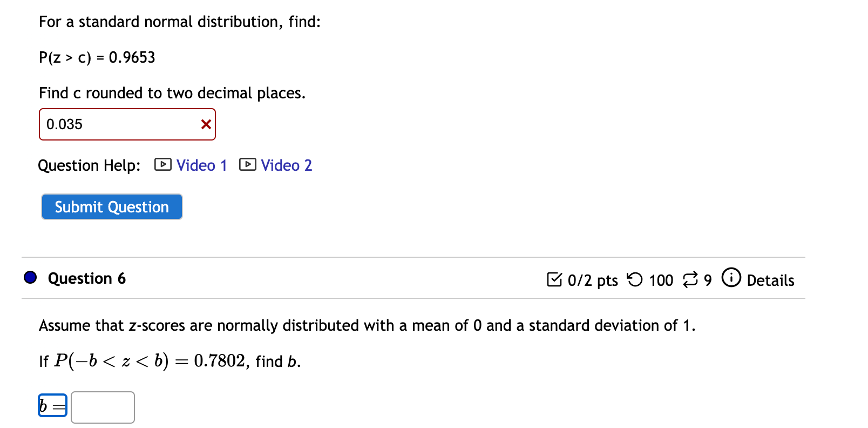
Task: Open the Details link for Question 6
Action: pos(771,280)
